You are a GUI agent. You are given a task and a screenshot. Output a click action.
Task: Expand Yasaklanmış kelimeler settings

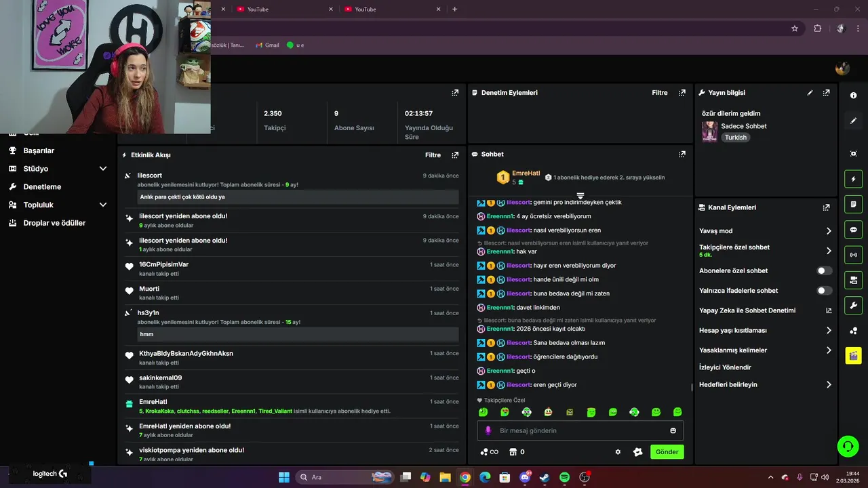point(766,350)
